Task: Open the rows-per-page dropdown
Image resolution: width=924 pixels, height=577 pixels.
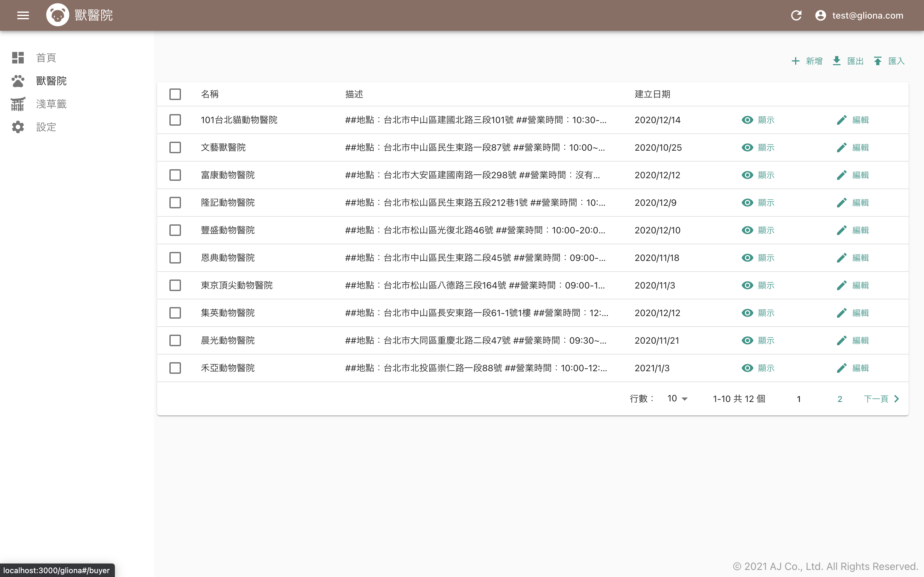Action: click(x=677, y=399)
